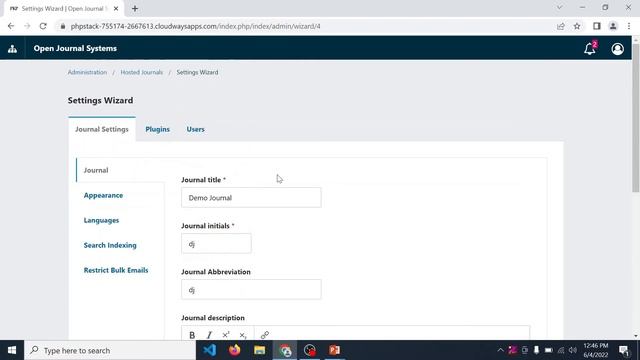
Task: Open File Explorer from taskbar
Action: (260, 350)
